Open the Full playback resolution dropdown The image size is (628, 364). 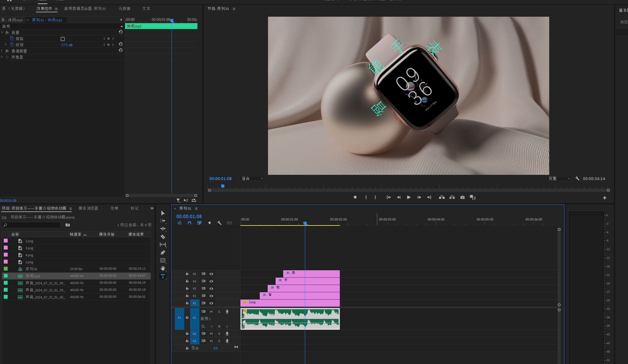pyautogui.click(x=559, y=178)
